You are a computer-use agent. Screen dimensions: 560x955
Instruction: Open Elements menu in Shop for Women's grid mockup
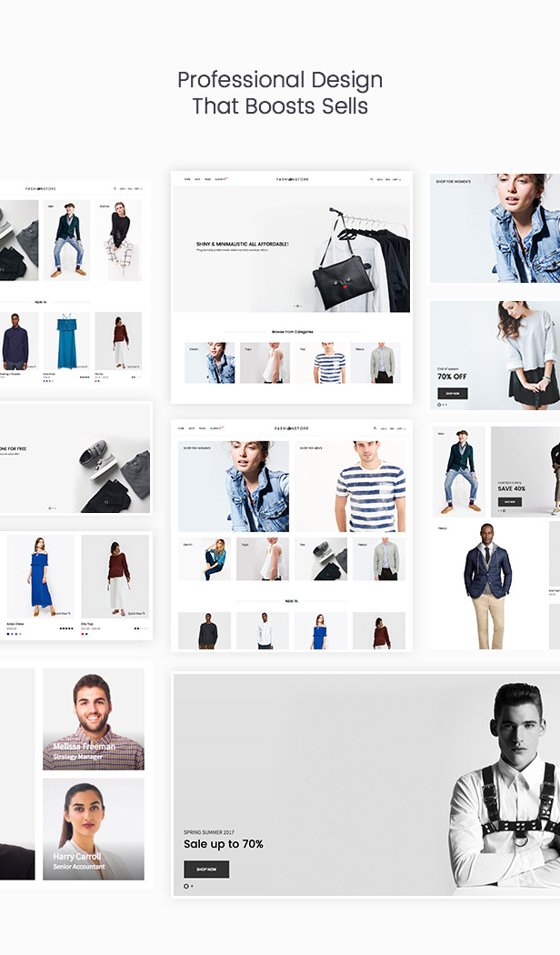pyautogui.click(x=216, y=428)
